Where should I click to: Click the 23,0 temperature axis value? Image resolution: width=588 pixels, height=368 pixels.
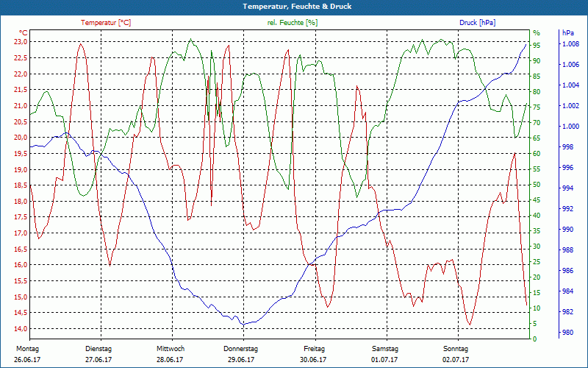21,42
